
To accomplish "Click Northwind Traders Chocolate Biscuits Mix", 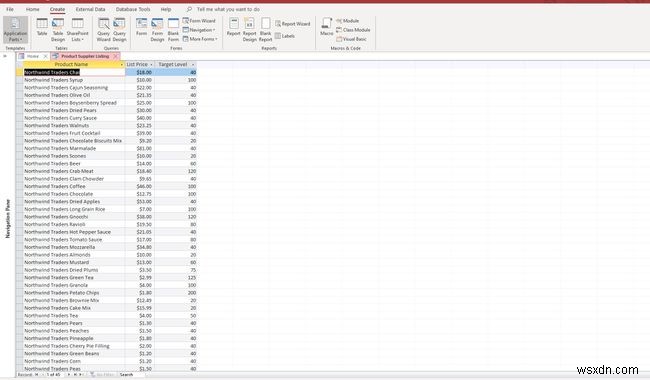I will coord(74,141).
